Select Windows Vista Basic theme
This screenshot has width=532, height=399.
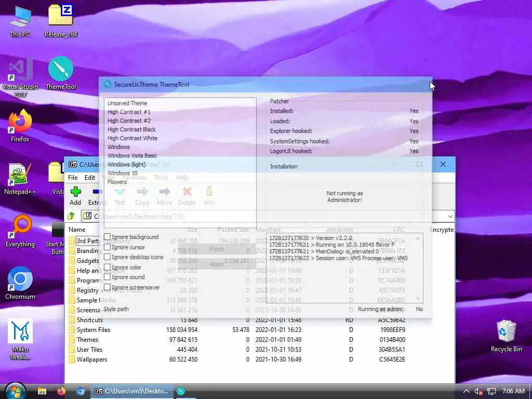pyautogui.click(x=132, y=156)
